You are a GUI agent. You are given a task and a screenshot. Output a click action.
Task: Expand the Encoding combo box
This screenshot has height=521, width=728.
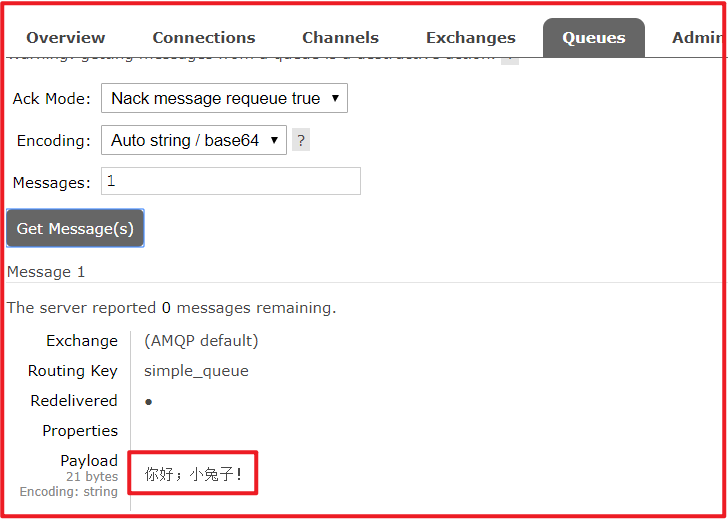pos(193,141)
